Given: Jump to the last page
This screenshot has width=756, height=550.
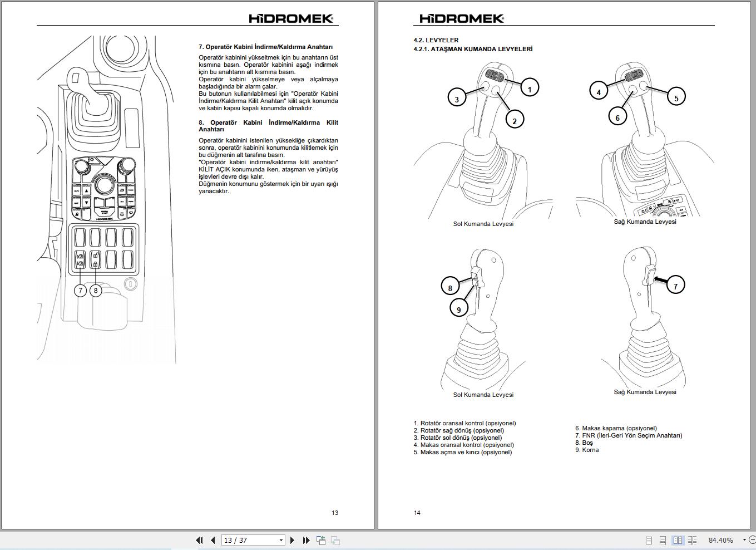Looking at the screenshot, I should tap(306, 540).
